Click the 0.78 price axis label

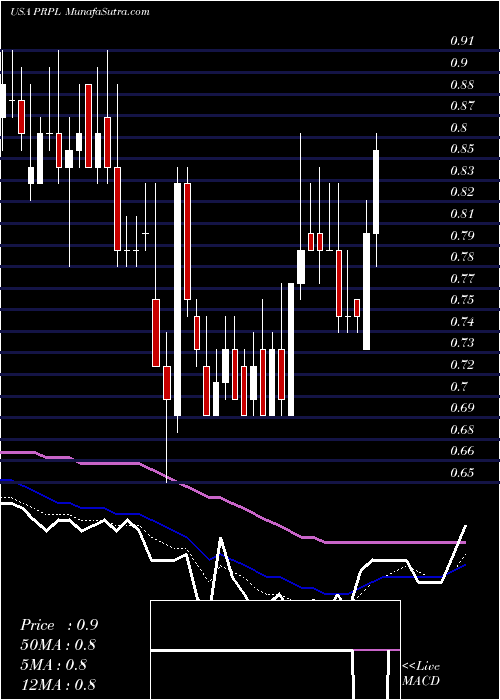tap(462, 257)
